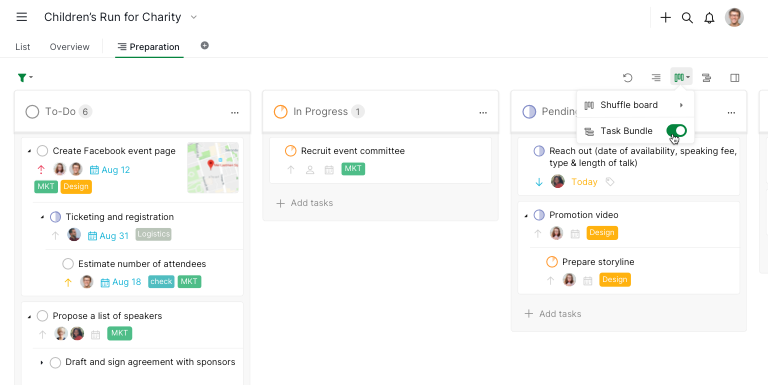Open Prepare storyline task title

click(598, 262)
